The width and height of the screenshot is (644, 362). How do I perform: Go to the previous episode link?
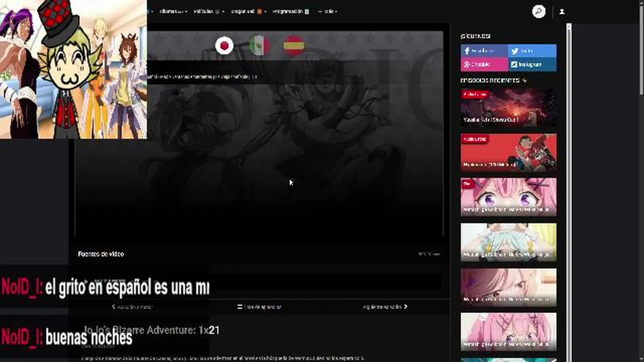point(132,307)
